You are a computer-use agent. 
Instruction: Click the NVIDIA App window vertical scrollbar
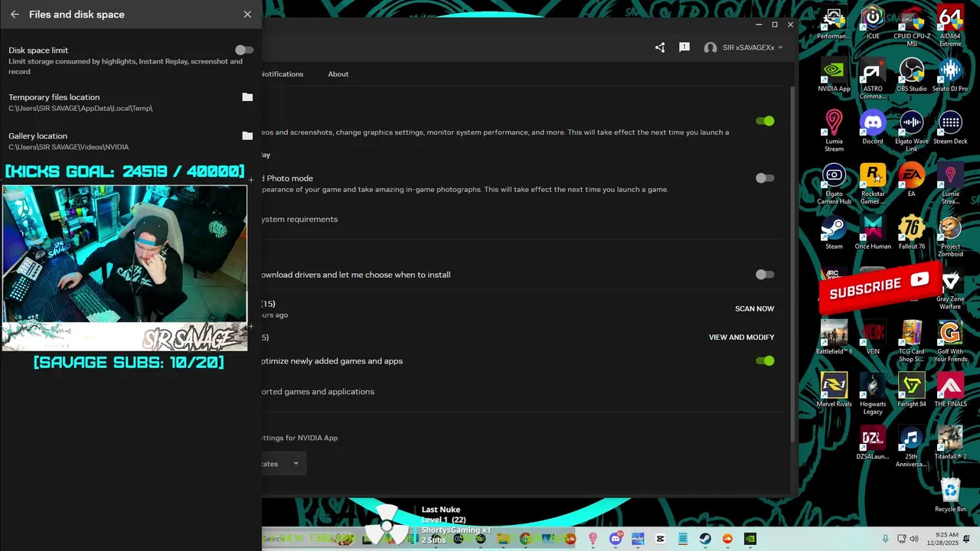(x=793, y=263)
